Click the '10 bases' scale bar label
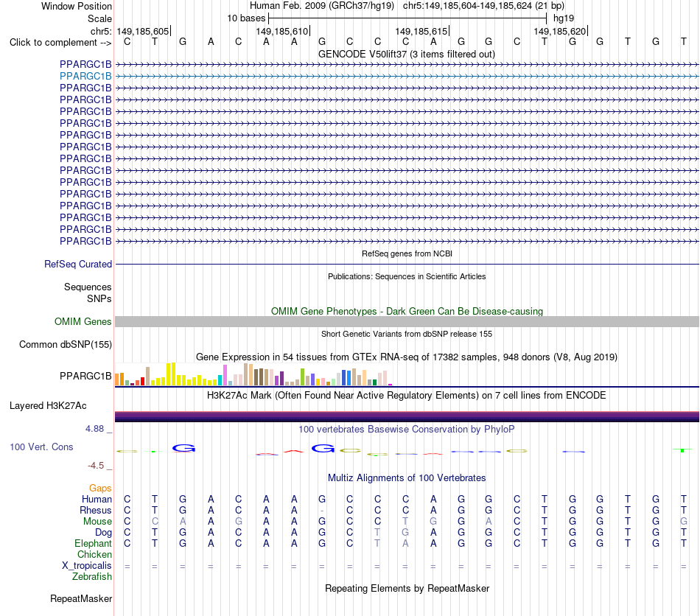 click(246, 18)
